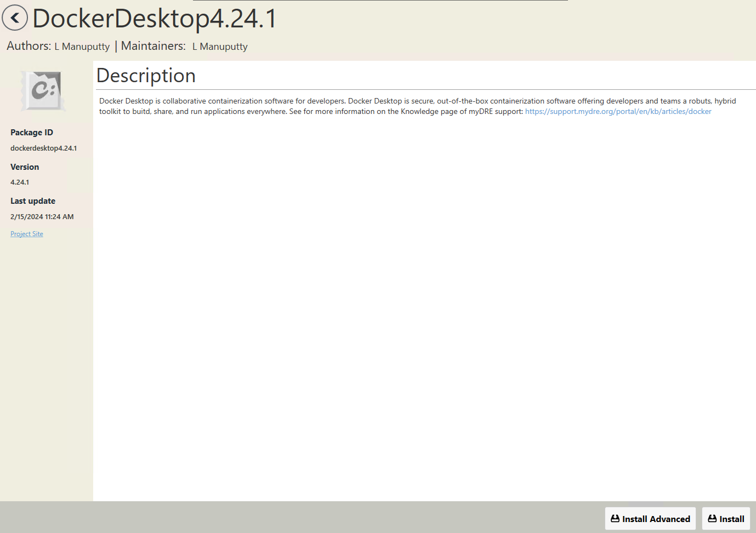
Task: Go back with the circled arrow icon
Action: click(15, 18)
